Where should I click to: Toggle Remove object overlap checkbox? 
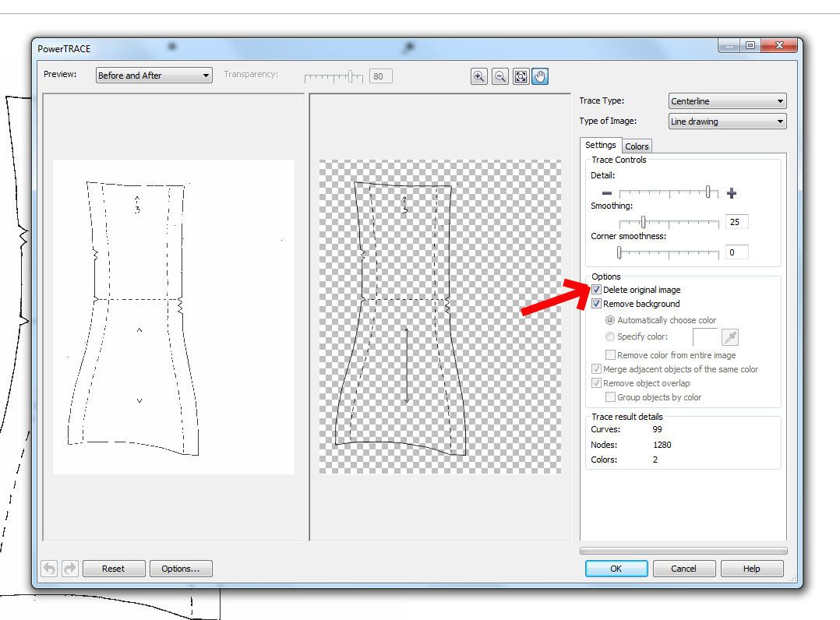coord(596,382)
